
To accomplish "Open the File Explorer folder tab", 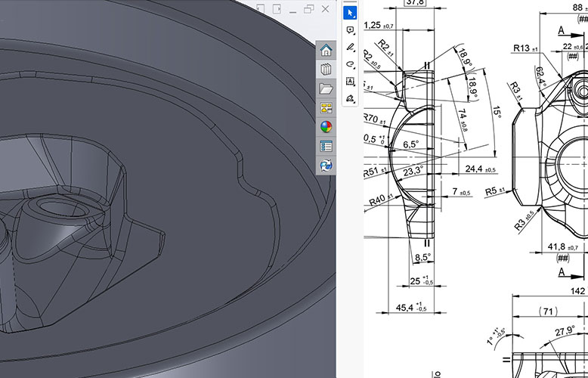I will [326, 89].
